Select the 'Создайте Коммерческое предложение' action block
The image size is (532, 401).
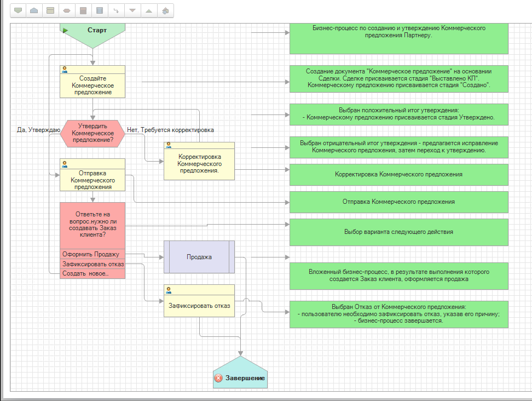pos(92,85)
